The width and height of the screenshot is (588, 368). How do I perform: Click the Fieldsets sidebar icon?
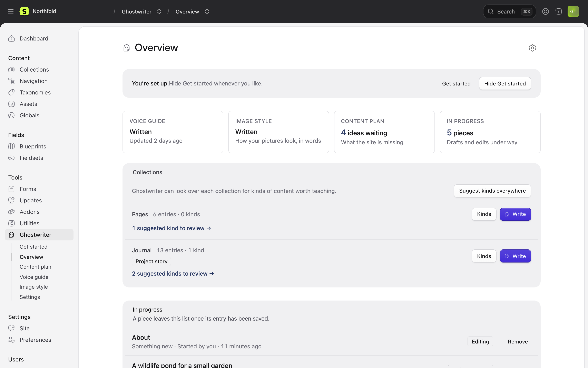click(x=11, y=158)
